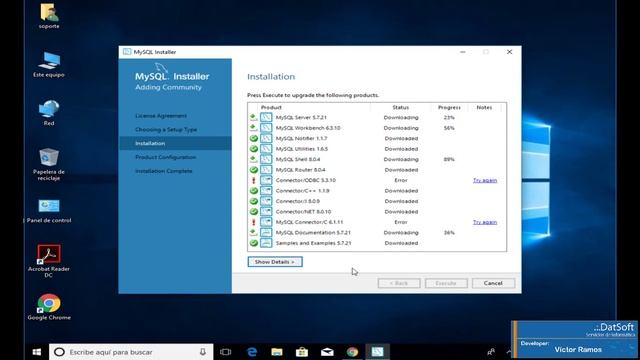Click the Samples and Examples 5.7.21 product icon

(266, 243)
